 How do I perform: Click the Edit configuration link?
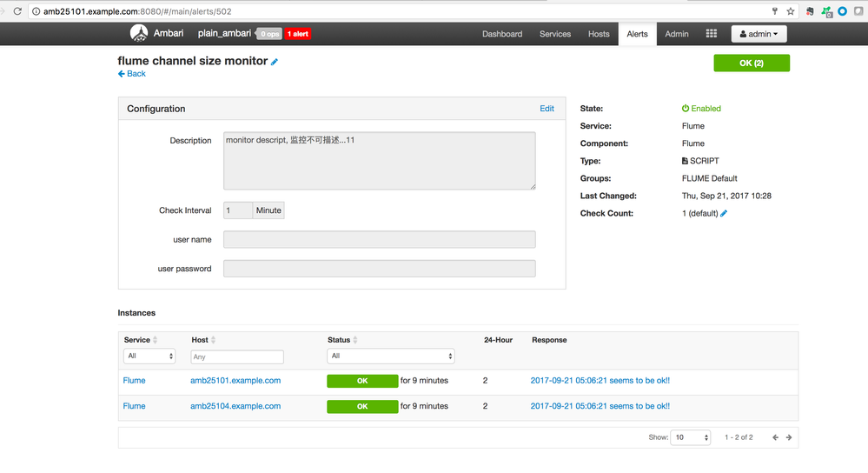tap(547, 109)
